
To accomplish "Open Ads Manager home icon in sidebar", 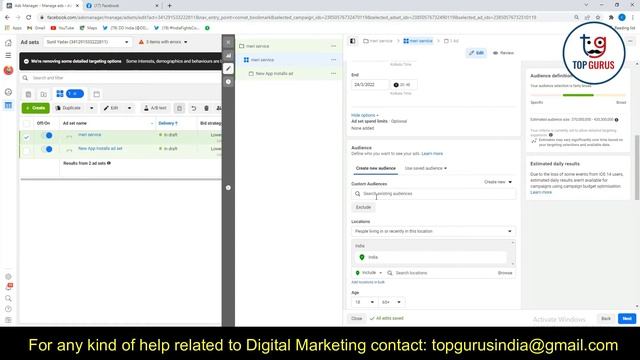I will (x=8, y=43).
